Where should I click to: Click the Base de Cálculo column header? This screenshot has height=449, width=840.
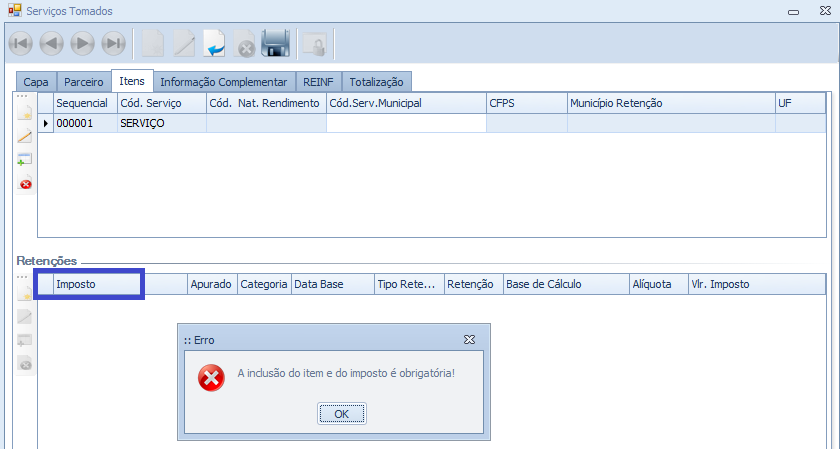(566, 284)
